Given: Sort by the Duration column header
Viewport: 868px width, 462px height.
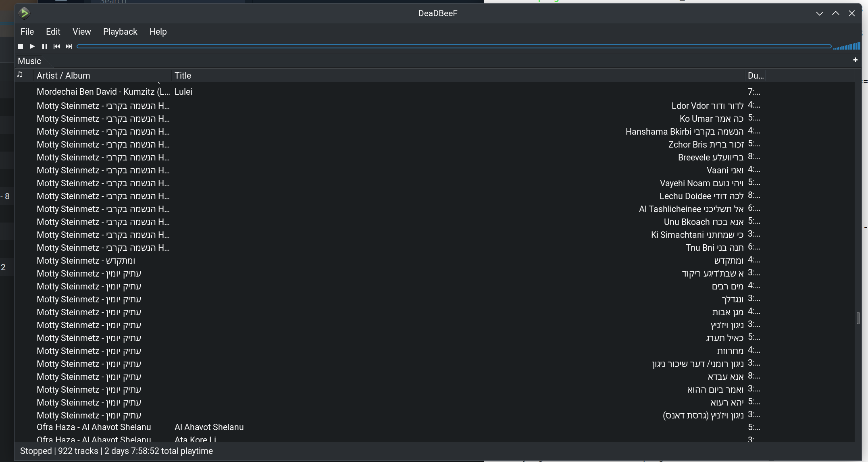Looking at the screenshot, I should coord(755,75).
